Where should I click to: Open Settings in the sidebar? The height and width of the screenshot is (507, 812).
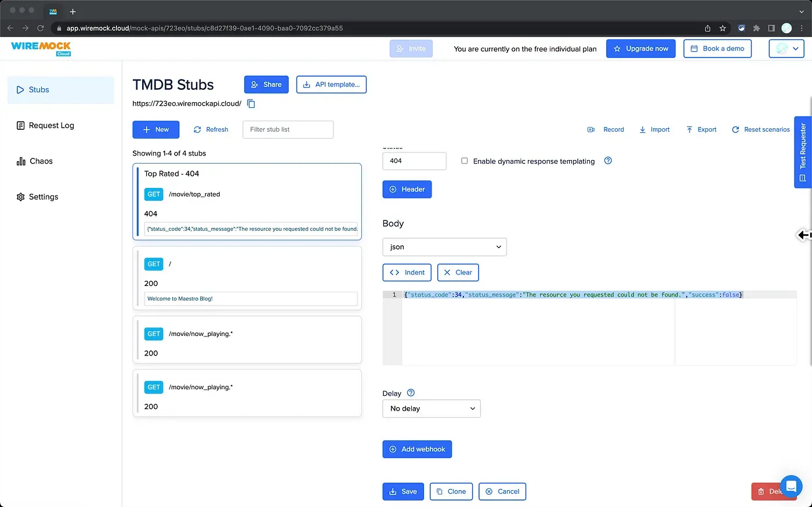point(43,197)
